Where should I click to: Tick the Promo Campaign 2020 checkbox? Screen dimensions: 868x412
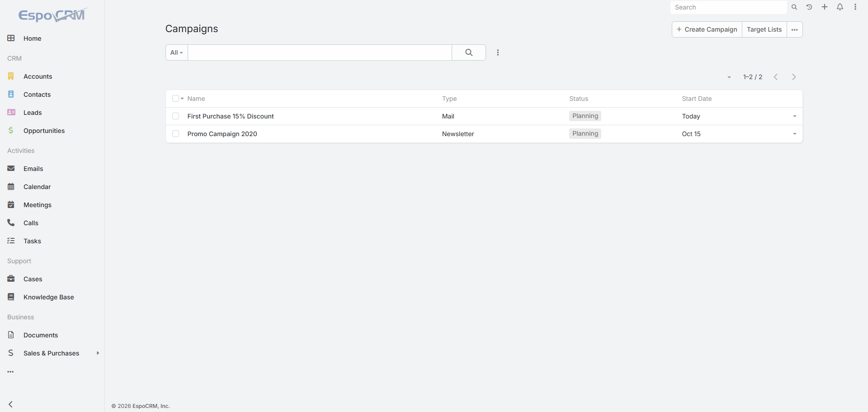coord(176,134)
